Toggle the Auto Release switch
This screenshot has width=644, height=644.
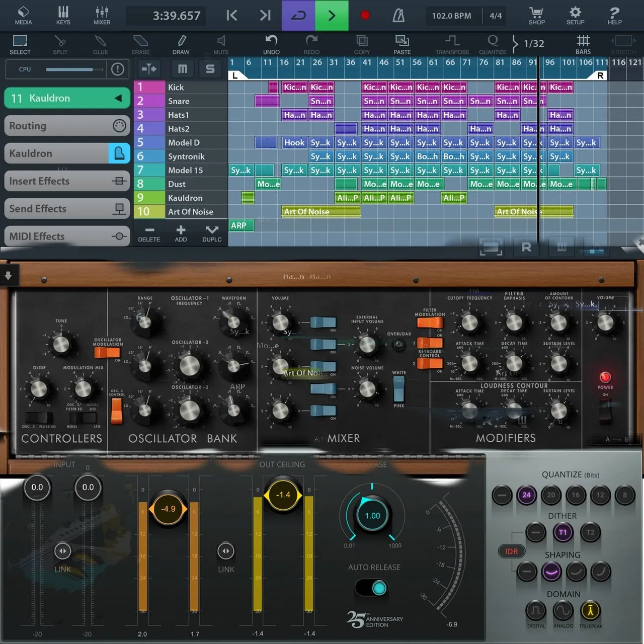371,588
